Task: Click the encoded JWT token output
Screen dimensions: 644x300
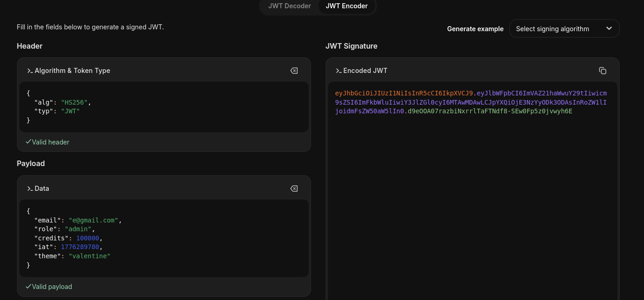Action: [x=471, y=102]
